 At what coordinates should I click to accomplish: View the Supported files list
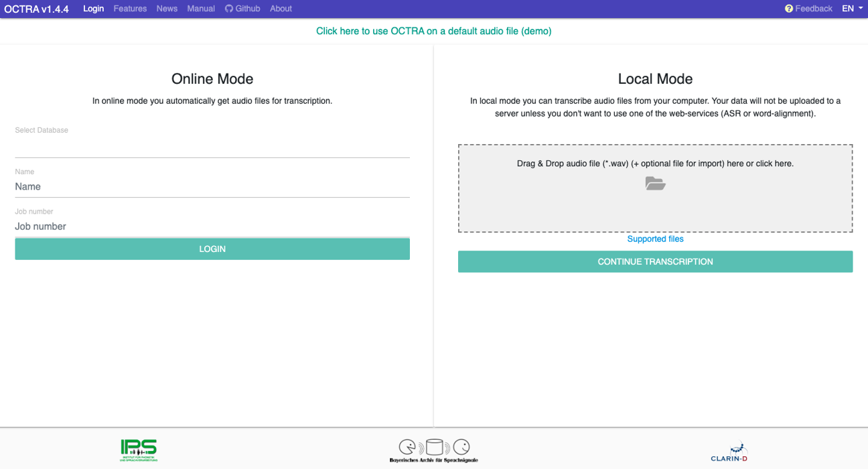coord(655,239)
